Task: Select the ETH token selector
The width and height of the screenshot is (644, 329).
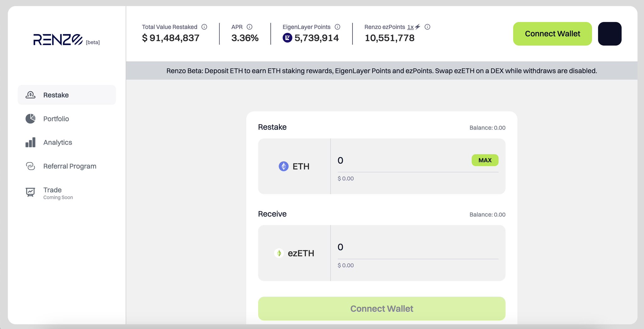Action: 294,166
